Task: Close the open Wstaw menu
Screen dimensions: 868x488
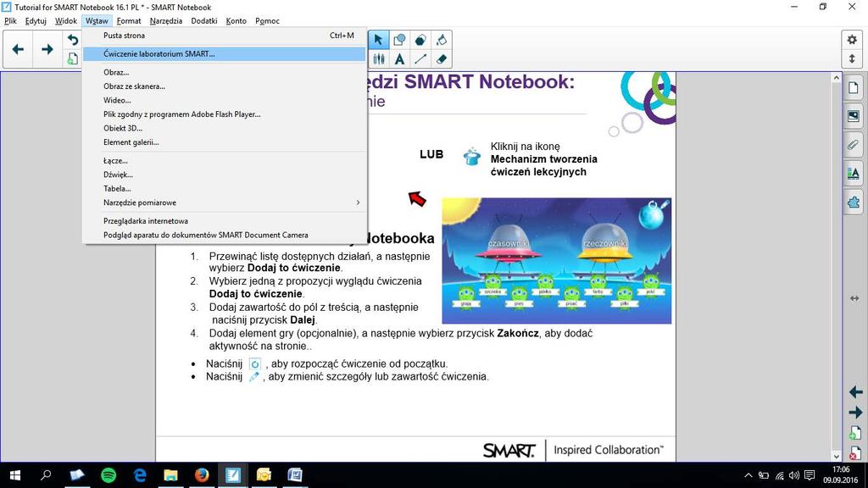Action: click(x=97, y=21)
